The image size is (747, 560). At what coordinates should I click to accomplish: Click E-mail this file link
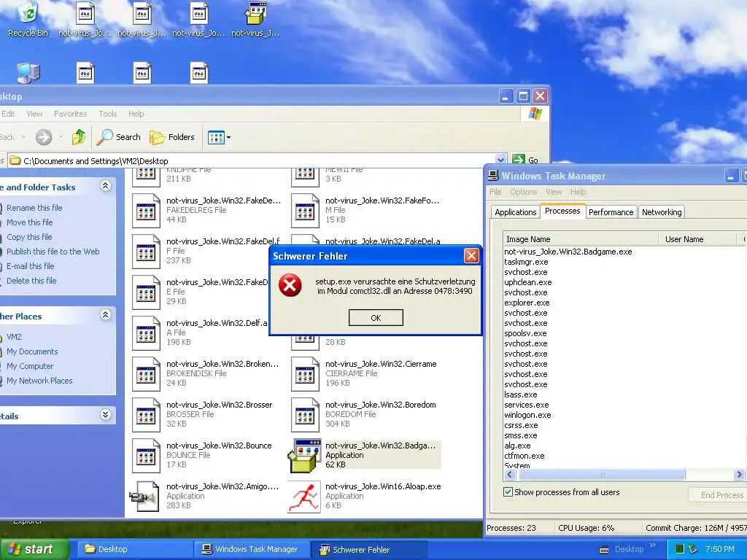pos(30,266)
